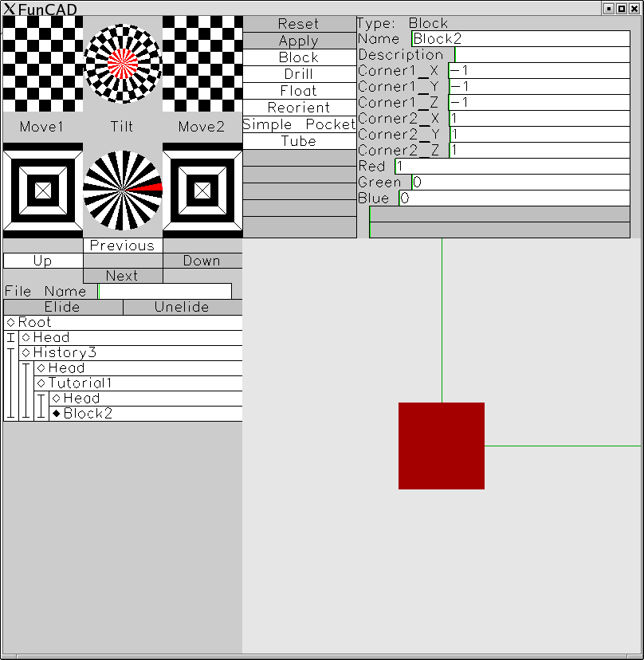Click the Previous navigation button
Image resolution: width=644 pixels, height=660 pixels.
(x=123, y=246)
